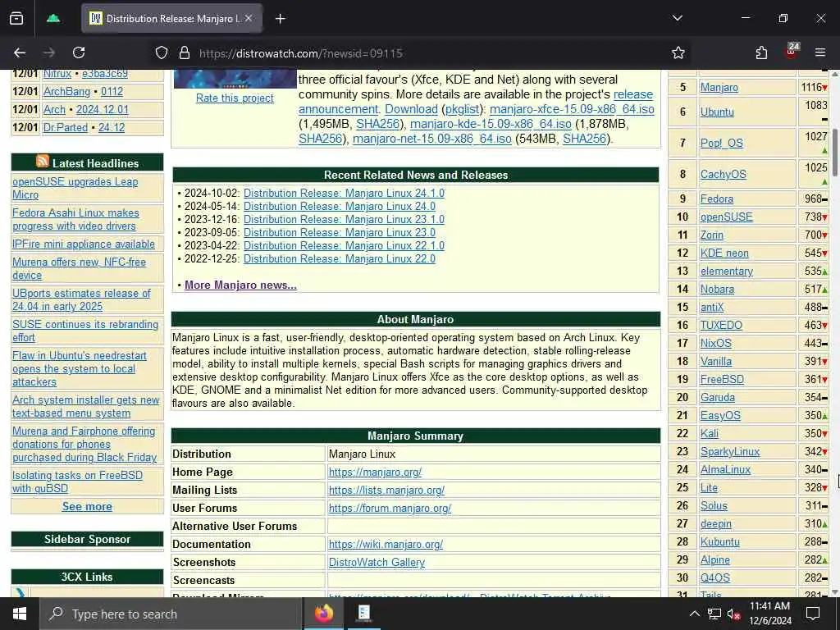
Task: Open the list all tabs dropdown
Action: (x=678, y=18)
